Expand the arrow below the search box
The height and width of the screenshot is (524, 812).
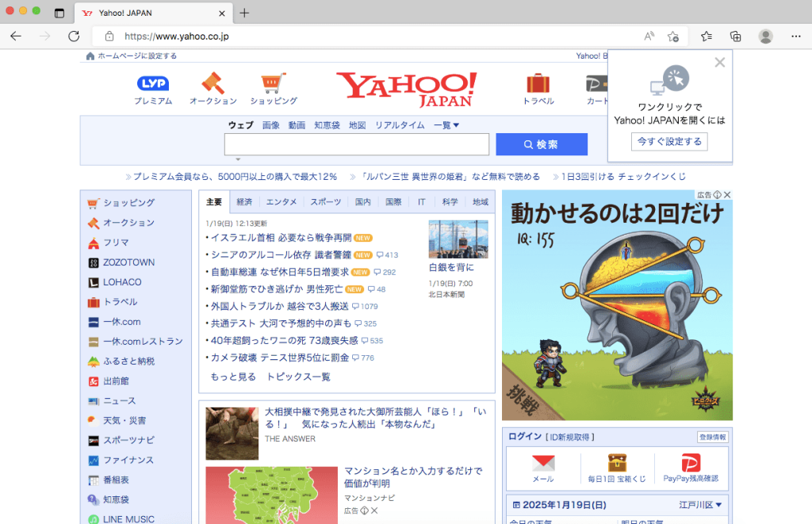click(x=238, y=159)
